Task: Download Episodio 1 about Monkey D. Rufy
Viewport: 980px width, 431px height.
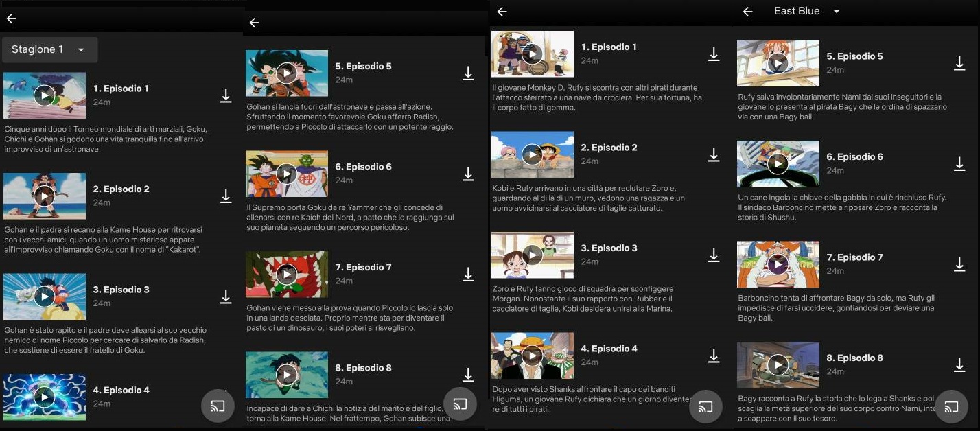Action: pyautogui.click(x=714, y=54)
